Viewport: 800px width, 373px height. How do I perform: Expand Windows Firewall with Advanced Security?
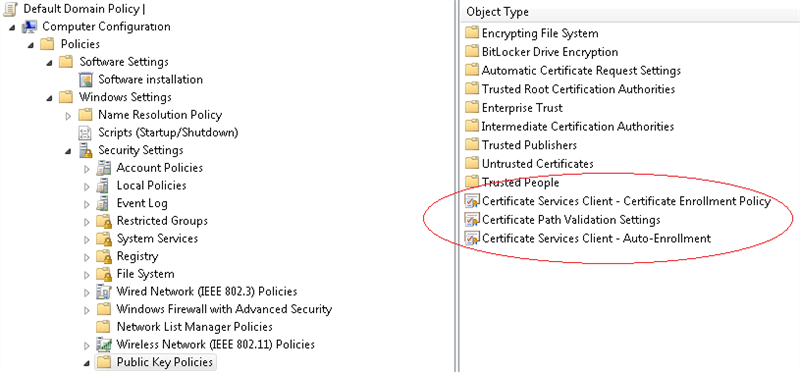click(x=87, y=310)
